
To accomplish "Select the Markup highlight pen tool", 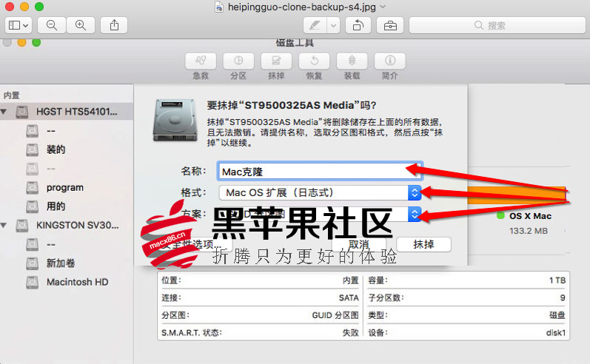I will coord(315,25).
